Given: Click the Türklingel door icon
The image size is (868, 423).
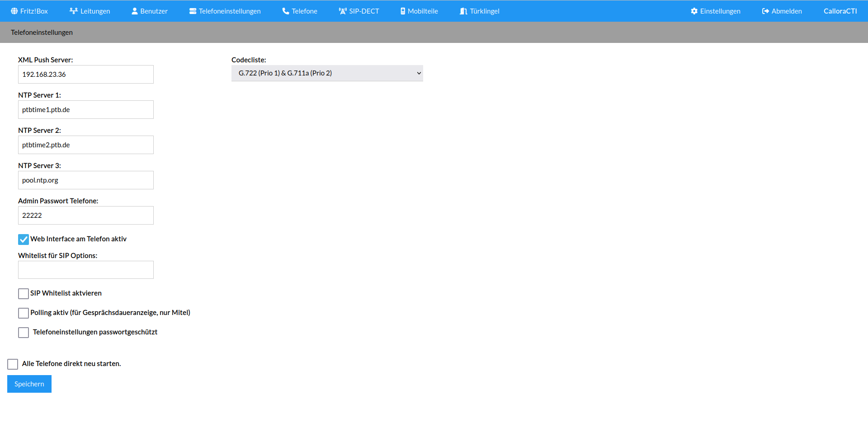Looking at the screenshot, I should (x=463, y=11).
